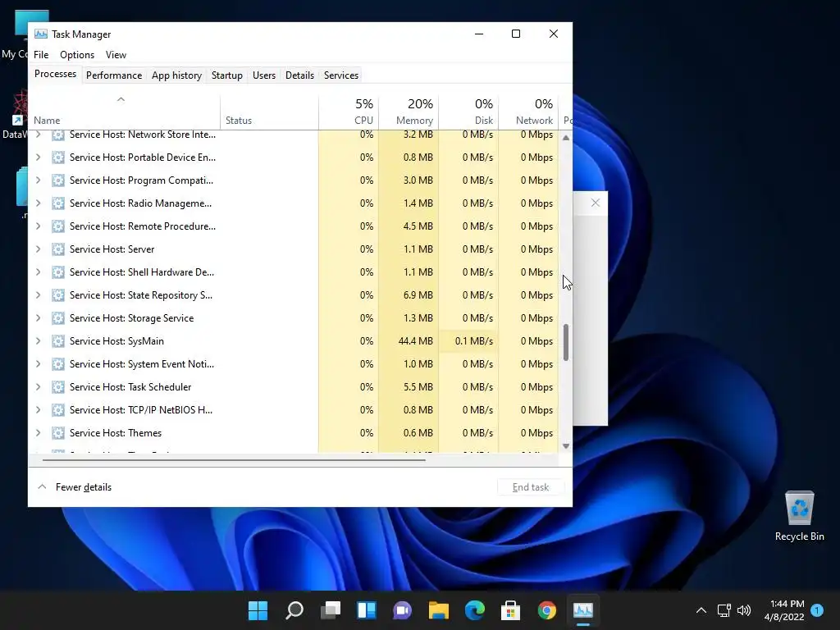The height and width of the screenshot is (630, 840).
Task: Switch to the Details tab
Action: click(299, 75)
